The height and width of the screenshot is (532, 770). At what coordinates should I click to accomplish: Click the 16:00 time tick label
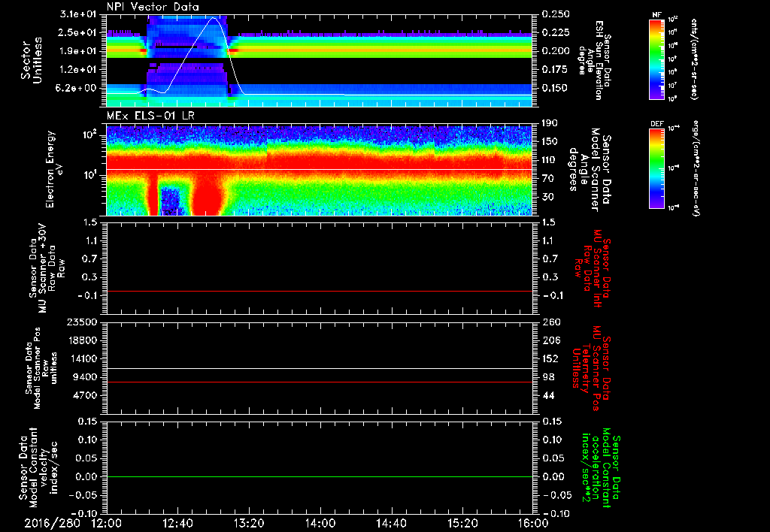click(x=533, y=523)
